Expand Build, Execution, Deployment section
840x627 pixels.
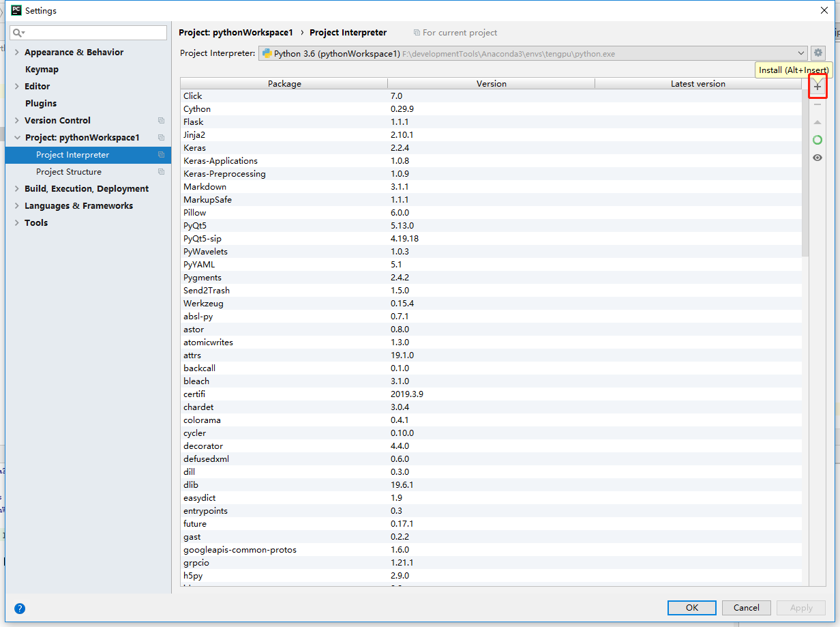click(17, 189)
